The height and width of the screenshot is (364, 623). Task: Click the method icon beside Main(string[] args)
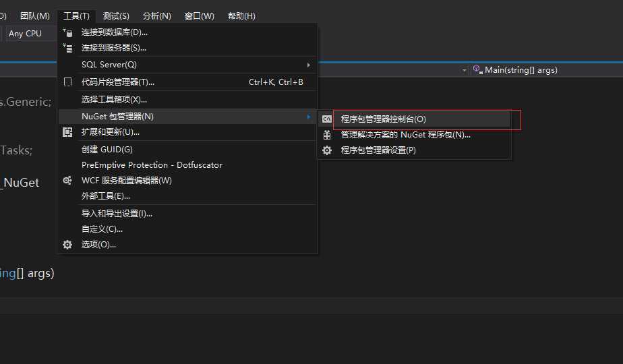pyautogui.click(x=478, y=69)
